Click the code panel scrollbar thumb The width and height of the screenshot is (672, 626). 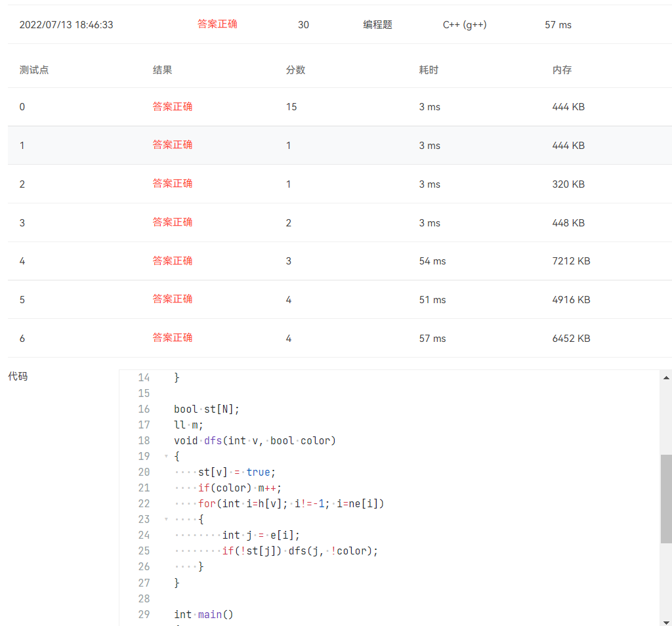[666, 499]
